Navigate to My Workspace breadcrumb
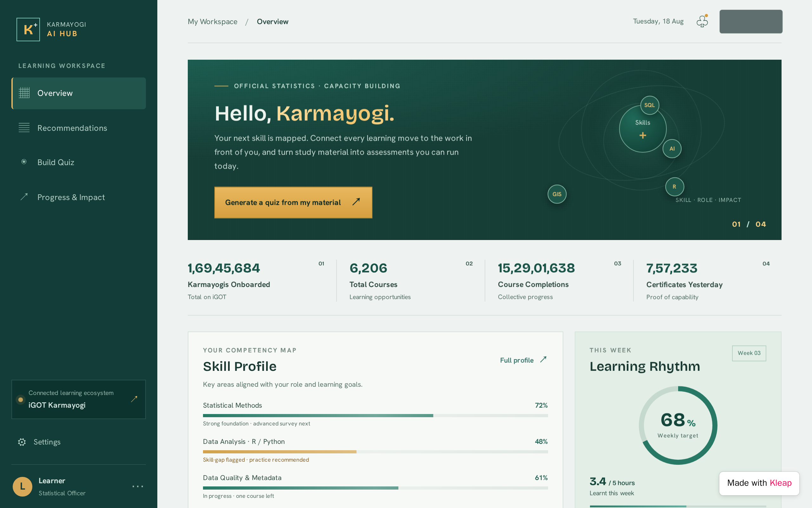812x508 pixels. click(x=213, y=22)
